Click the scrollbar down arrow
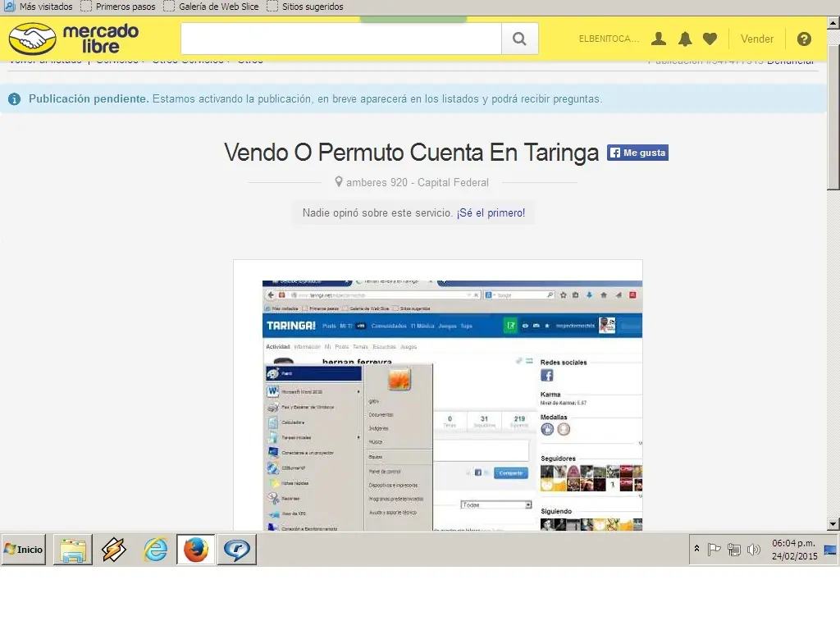This screenshot has width=840, height=630. [x=833, y=524]
